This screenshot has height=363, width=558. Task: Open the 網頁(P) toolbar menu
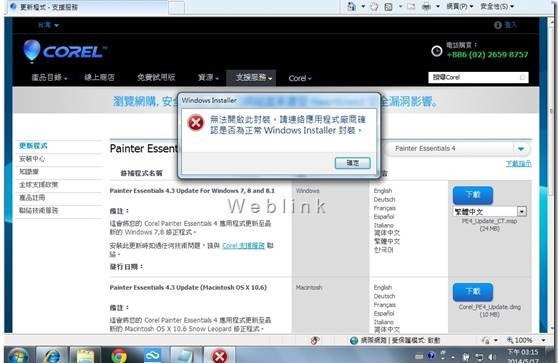pyautogui.click(x=459, y=6)
